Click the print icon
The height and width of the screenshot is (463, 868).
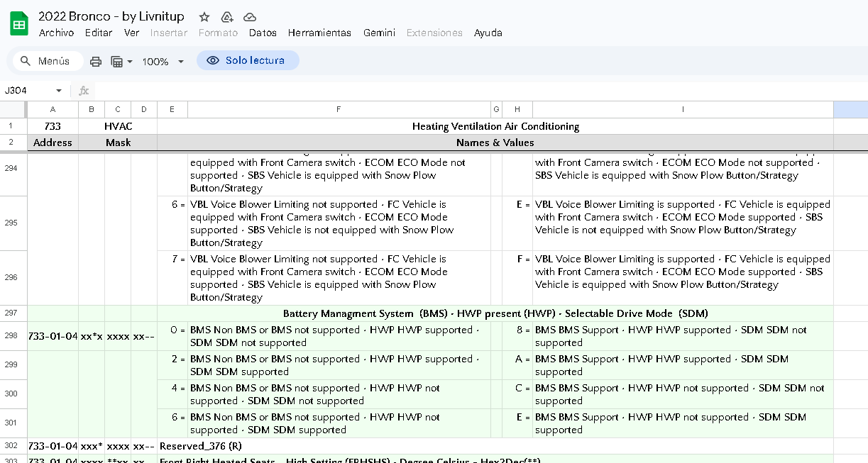point(96,62)
